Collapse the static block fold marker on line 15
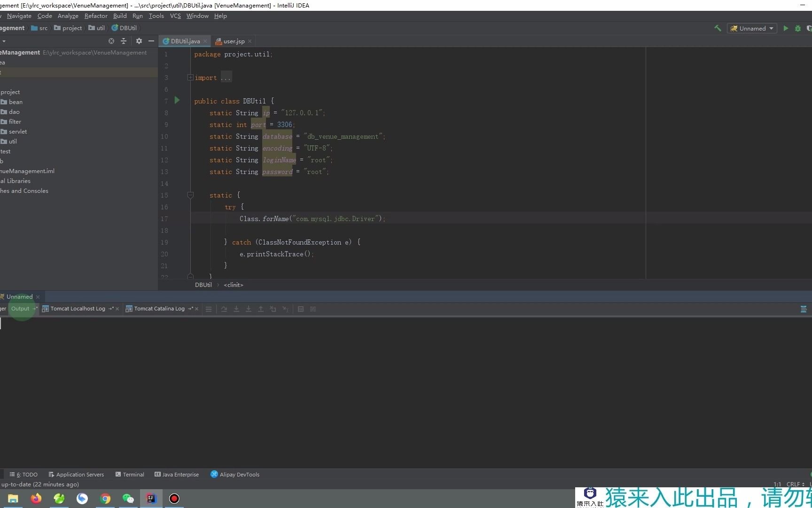This screenshot has height=508, width=812. coord(190,195)
